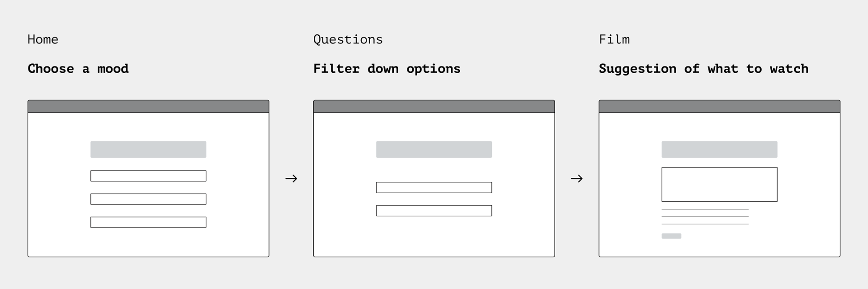The image size is (868, 289).
Task: Click the "Questions" label
Action: pyautogui.click(x=348, y=40)
